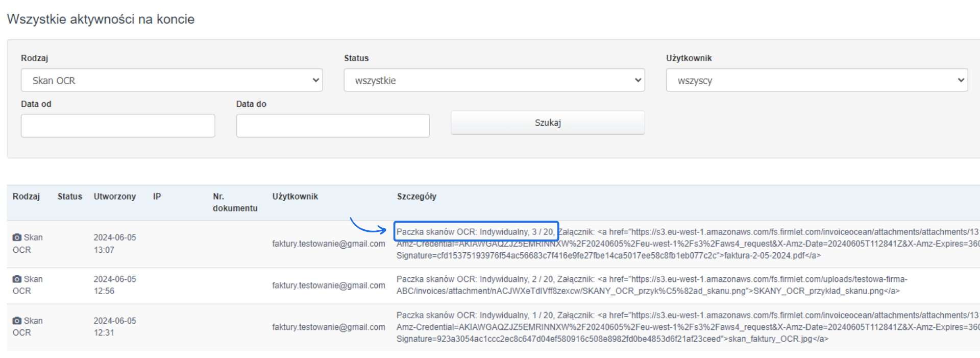Click the IP column header

[x=157, y=197]
